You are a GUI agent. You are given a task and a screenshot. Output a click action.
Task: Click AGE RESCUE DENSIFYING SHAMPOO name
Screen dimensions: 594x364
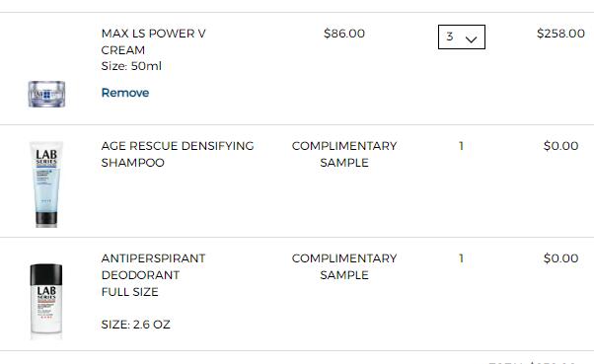click(178, 154)
